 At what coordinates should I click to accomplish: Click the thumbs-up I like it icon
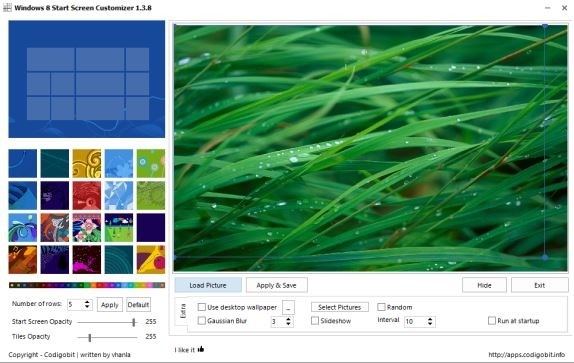pyautogui.click(x=201, y=349)
